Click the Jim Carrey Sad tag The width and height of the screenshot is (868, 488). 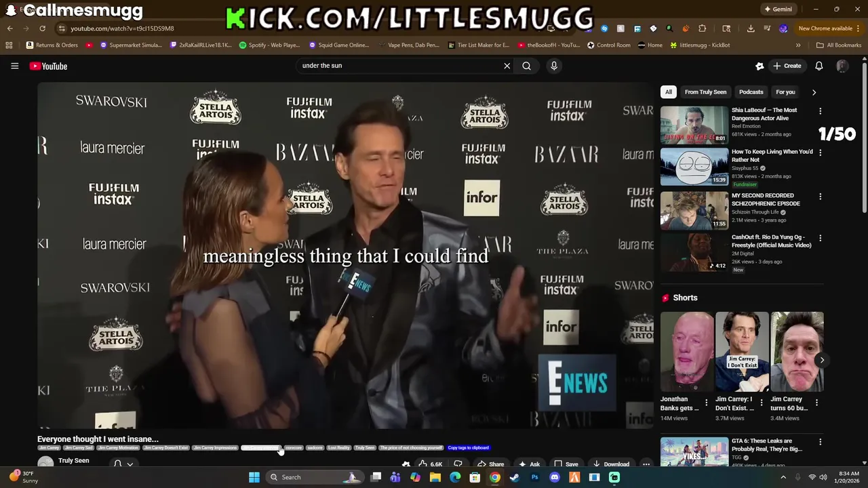click(79, 448)
